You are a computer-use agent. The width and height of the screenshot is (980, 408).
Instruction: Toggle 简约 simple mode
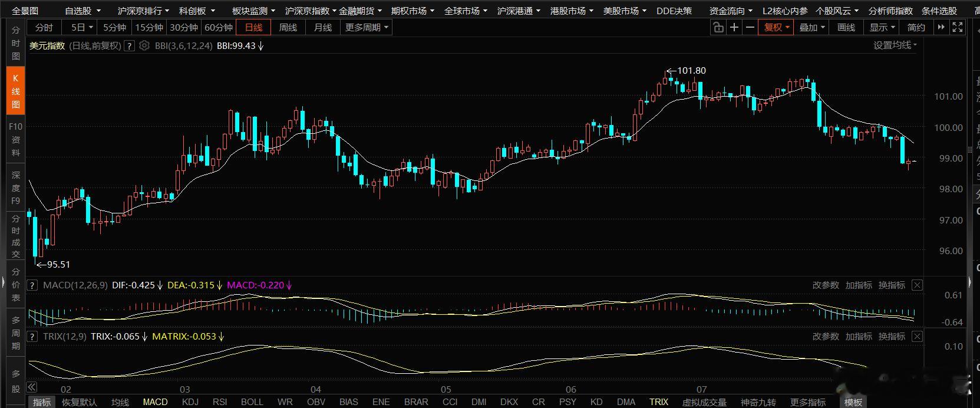pyautogui.click(x=916, y=27)
